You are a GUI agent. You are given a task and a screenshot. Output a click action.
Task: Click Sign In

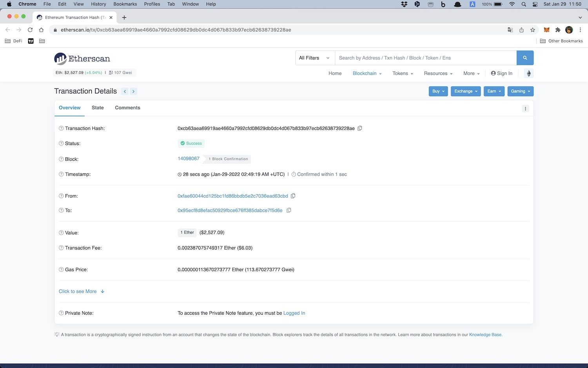(x=501, y=73)
